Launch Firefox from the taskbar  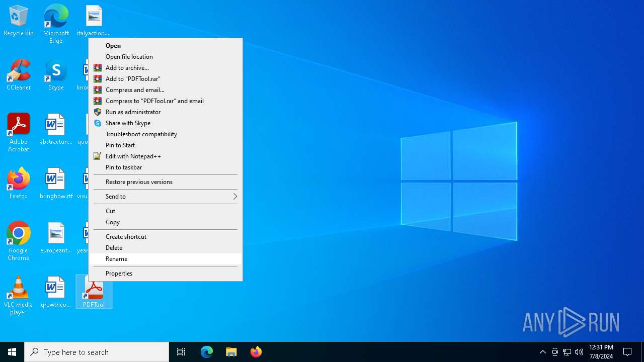[x=256, y=352]
